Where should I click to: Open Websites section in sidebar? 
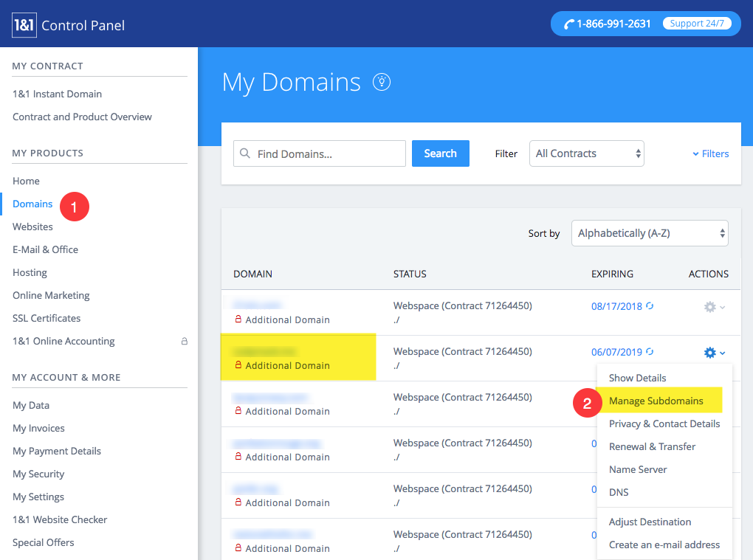click(x=32, y=227)
